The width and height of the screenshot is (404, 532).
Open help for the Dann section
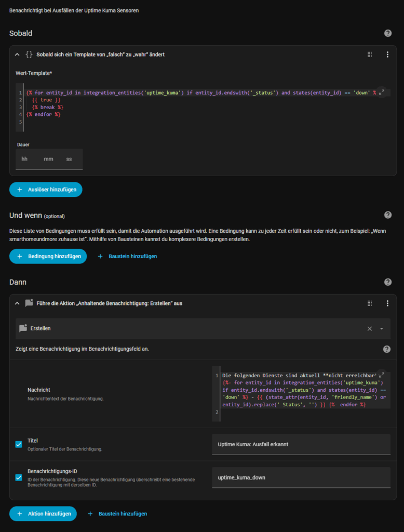click(388, 282)
